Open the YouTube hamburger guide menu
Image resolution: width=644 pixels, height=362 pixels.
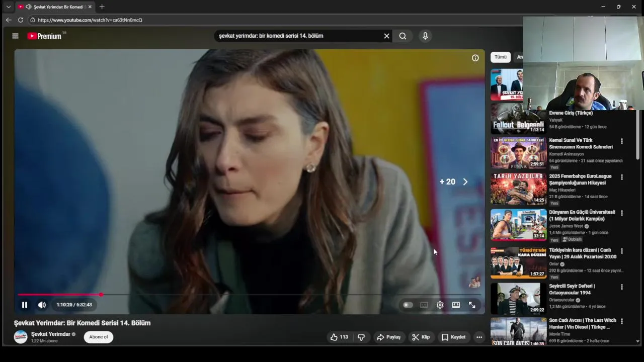point(15,36)
